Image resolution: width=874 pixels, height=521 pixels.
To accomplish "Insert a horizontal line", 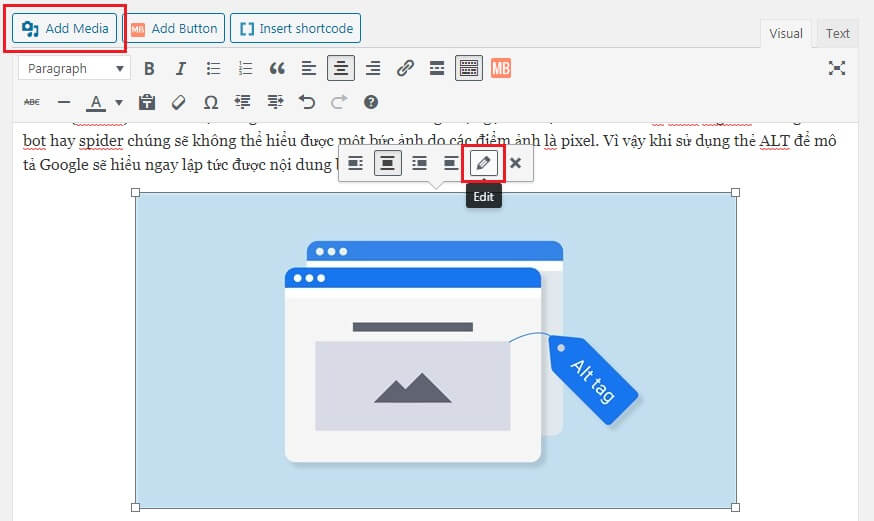I will click(x=64, y=102).
